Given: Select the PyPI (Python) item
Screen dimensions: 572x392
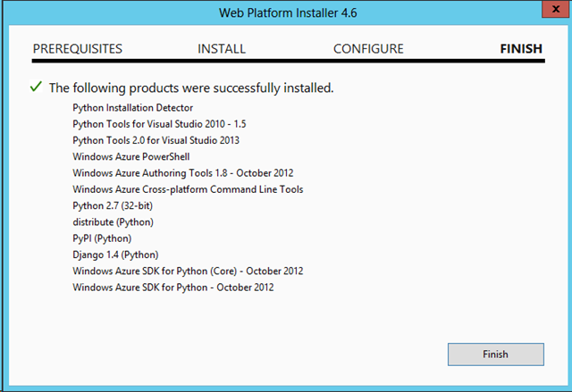Looking at the screenshot, I should (103, 238).
